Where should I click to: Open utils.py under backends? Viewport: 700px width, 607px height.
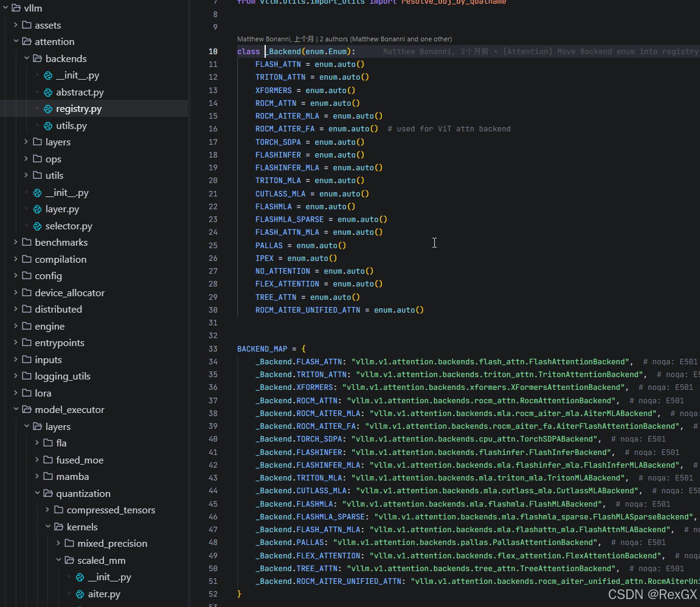(71, 126)
